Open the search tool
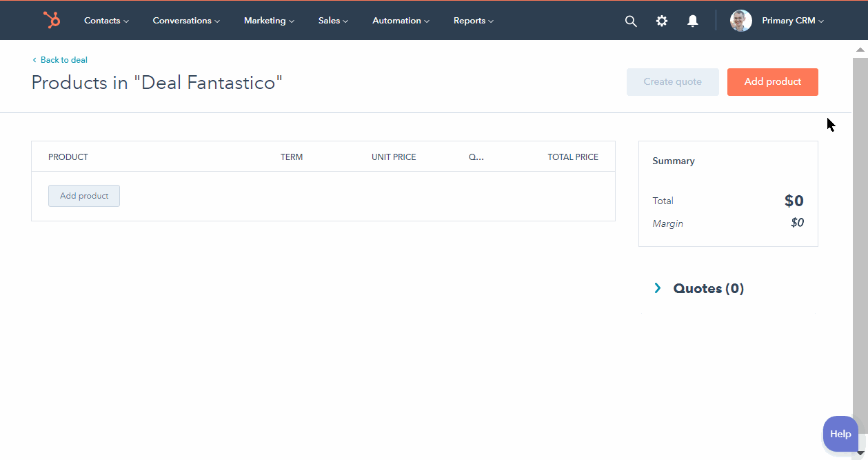The width and height of the screenshot is (868, 460). 630,21
